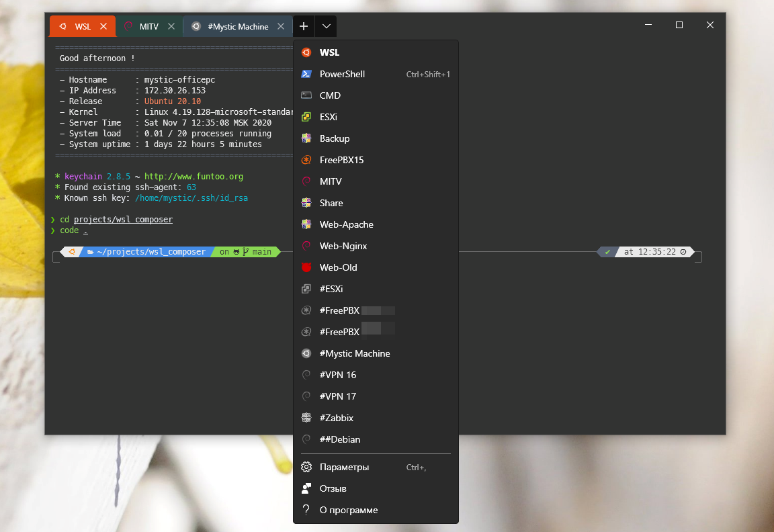Open the Backup profile
The width and height of the screenshot is (774, 532).
[x=376, y=138]
